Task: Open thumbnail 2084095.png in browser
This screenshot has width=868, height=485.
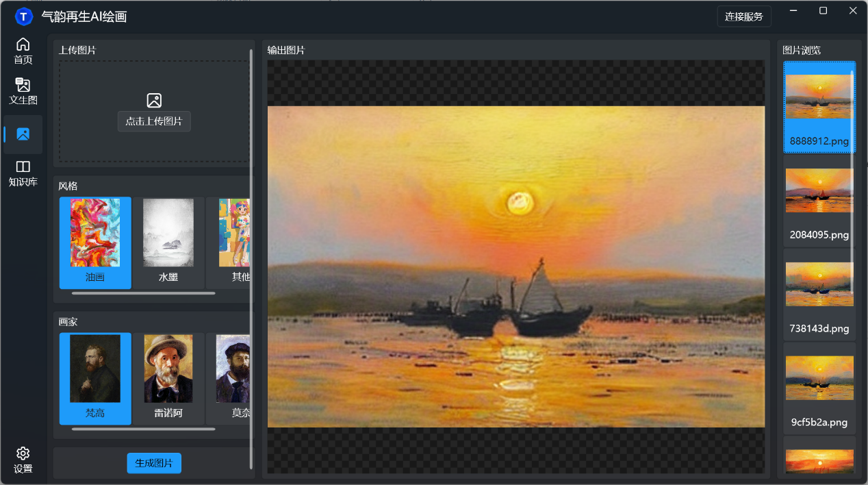Action: [819, 200]
